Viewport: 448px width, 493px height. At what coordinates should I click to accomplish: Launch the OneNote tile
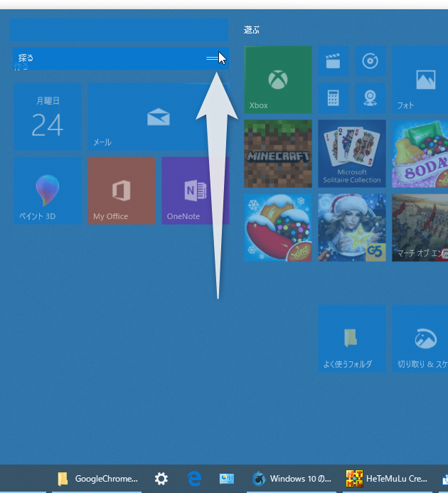[x=196, y=191]
